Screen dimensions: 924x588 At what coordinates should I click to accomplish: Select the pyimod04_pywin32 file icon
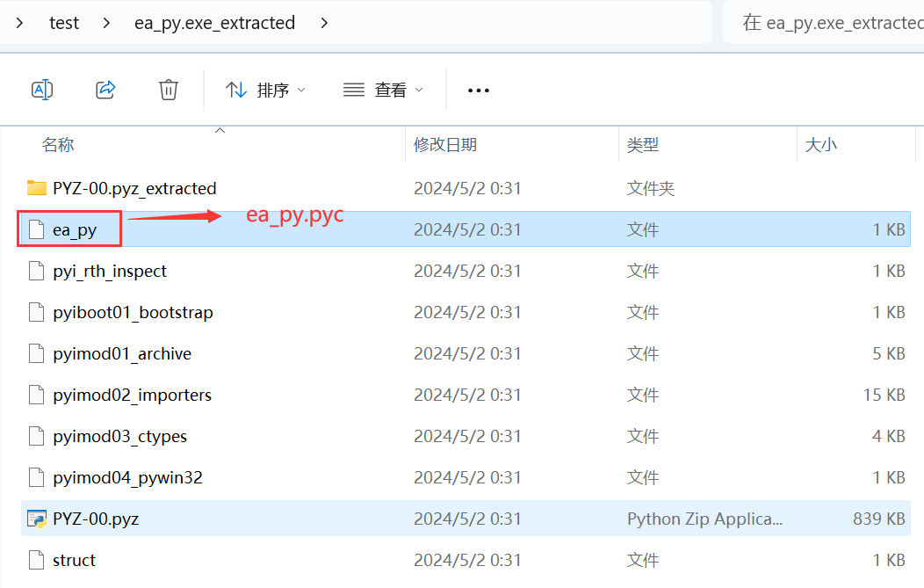pos(37,477)
